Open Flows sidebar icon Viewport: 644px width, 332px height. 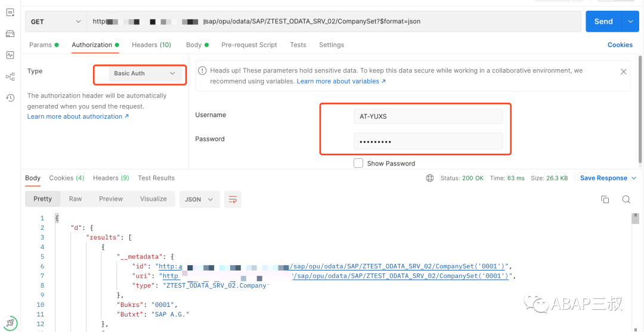[x=10, y=76]
